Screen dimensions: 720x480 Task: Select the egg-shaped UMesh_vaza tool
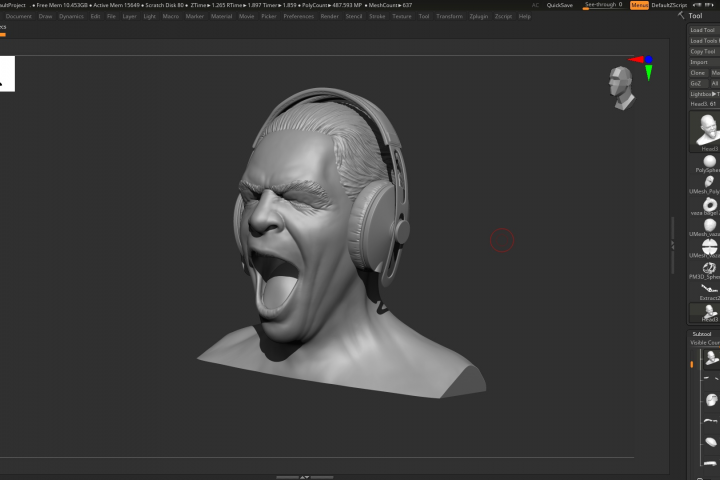click(710, 225)
